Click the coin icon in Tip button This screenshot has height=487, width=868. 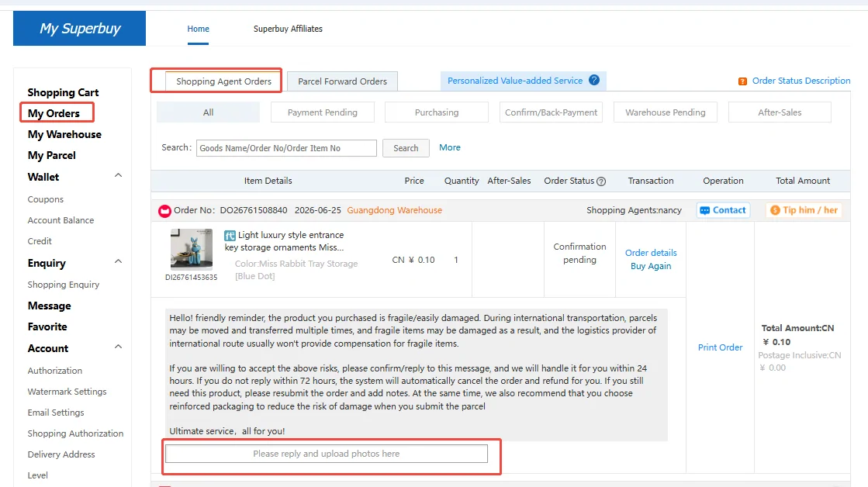click(x=775, y=210)
